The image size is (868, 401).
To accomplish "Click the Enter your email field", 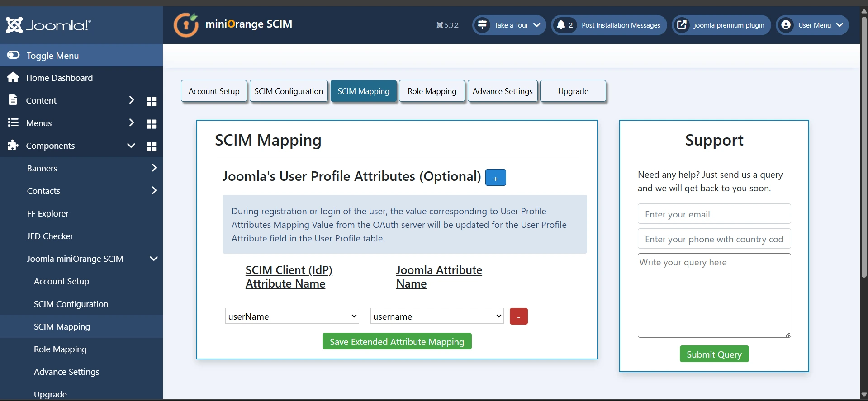I will coord(714,214).
